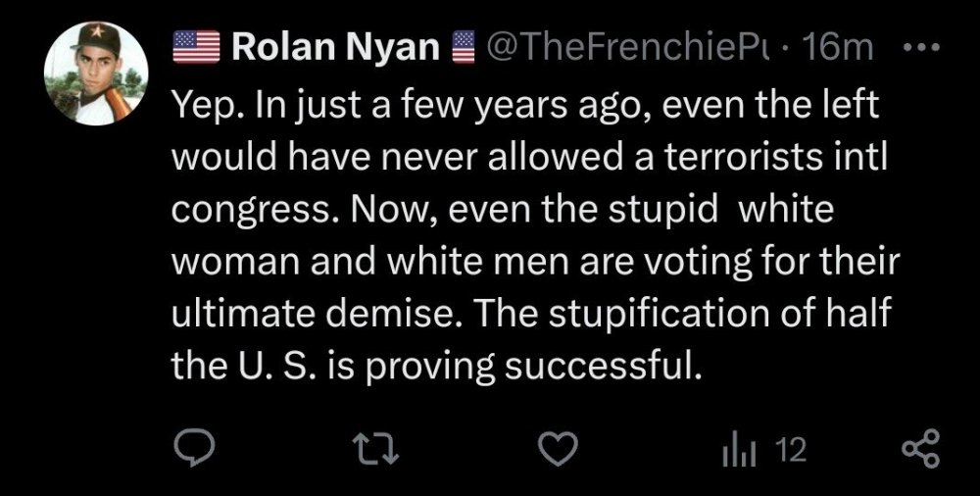Image resolution: width=980 pixels, height=496 pixels.
Task: Share the tweet via share icon
Action: [x=920, y=449]
